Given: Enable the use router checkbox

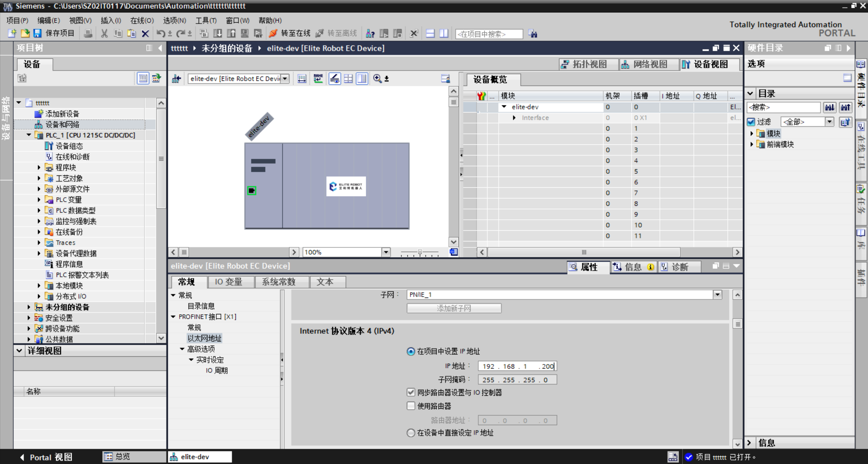Looking at the screenshot, I should (x=411, y=406).
